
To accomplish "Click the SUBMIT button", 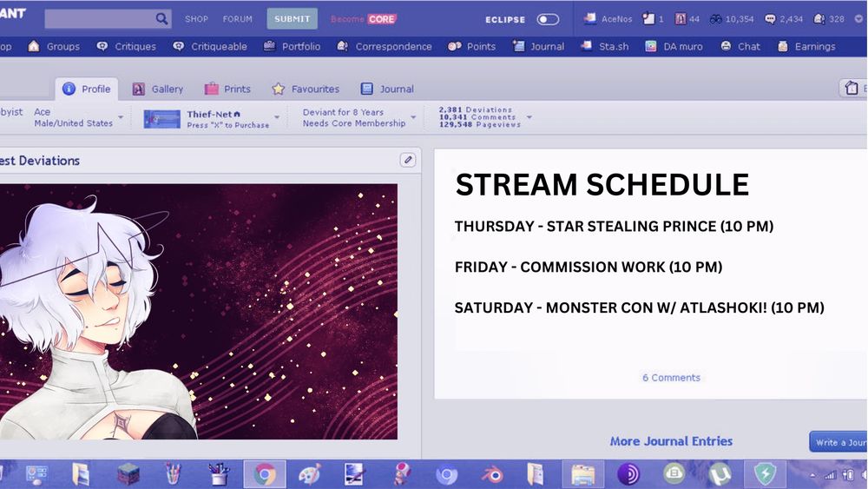I will pos(293,19).
